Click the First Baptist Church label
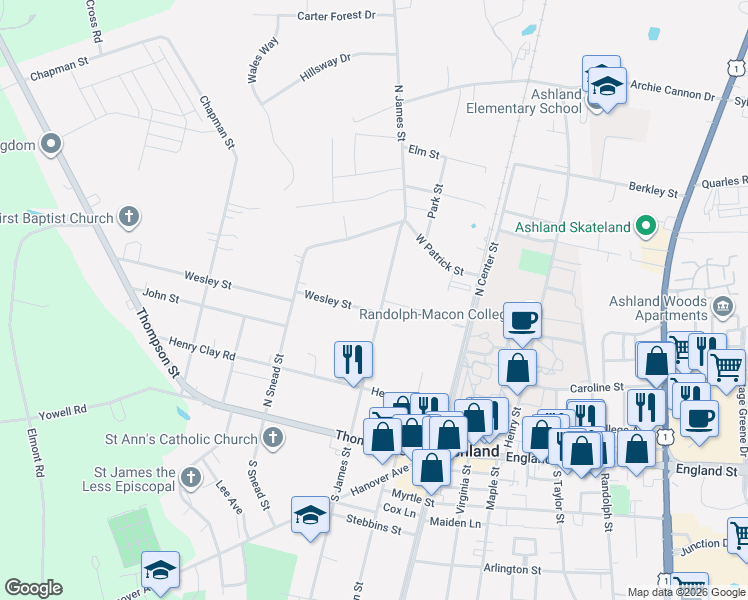Viewport: 748px width, 600px height. point(57,218)
